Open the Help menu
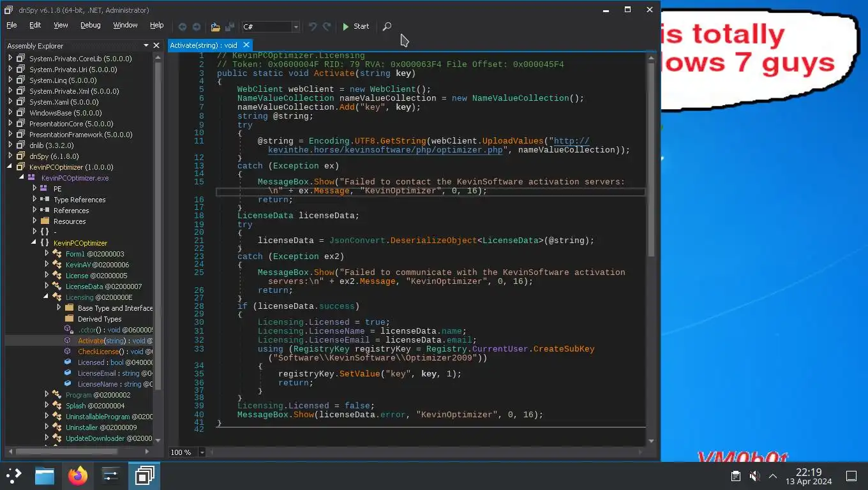Viewport: 868px width, 490px height. click(156, 26)
